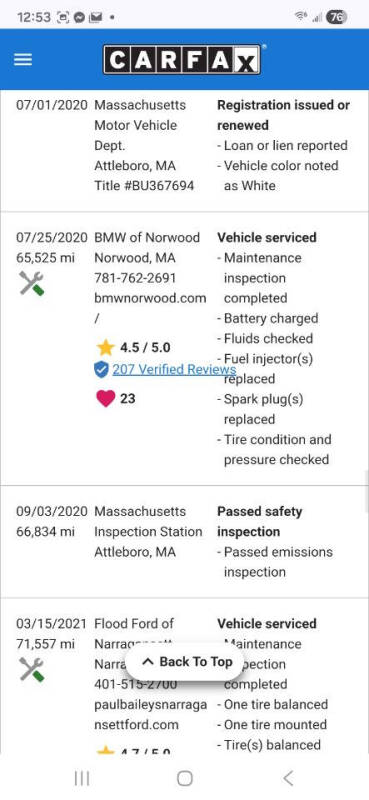
Task: Open the hamburger menu
Action: click(23, 60)
